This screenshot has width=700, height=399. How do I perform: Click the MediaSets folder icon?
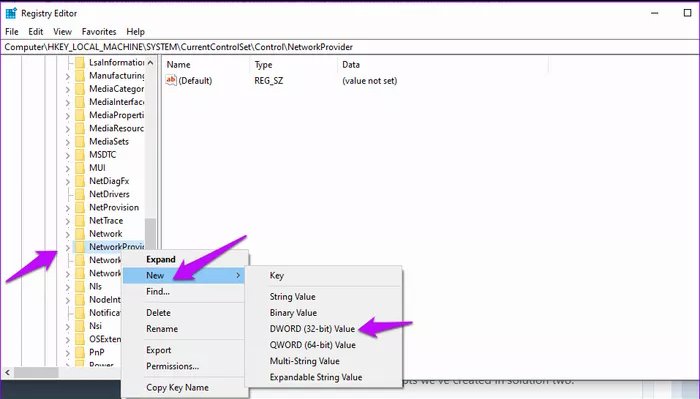coord(80,141)
